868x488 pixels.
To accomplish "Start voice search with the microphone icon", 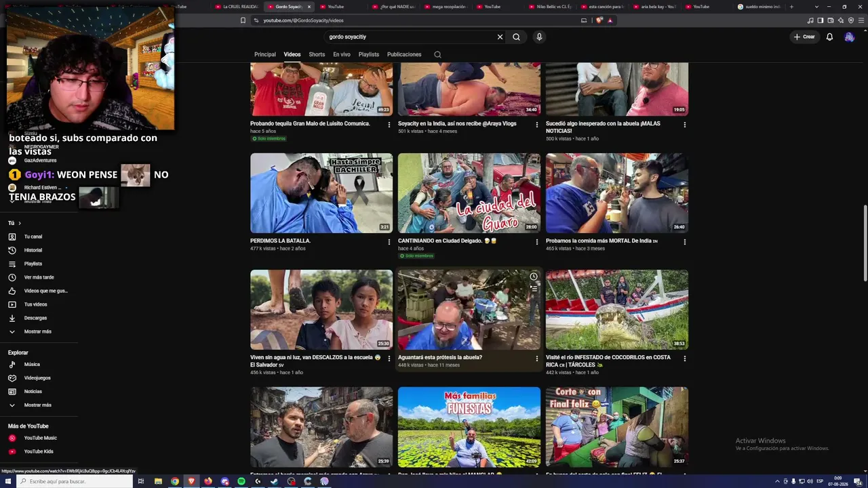I will (539, 37).
